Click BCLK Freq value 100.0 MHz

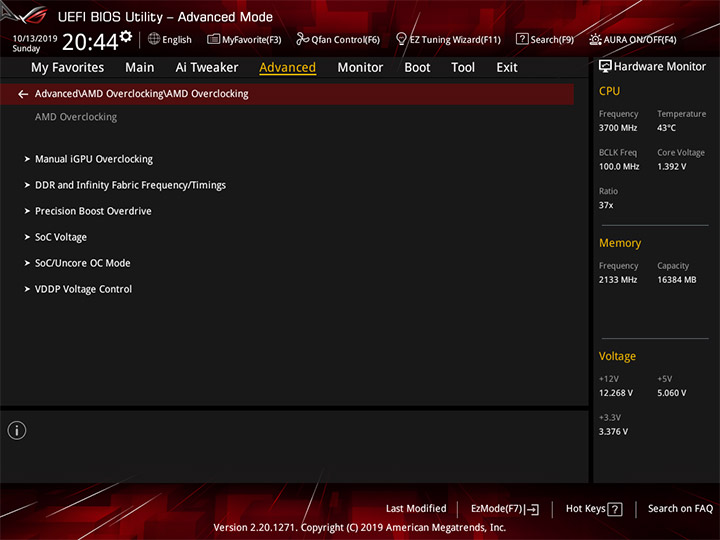pos(619,167)
